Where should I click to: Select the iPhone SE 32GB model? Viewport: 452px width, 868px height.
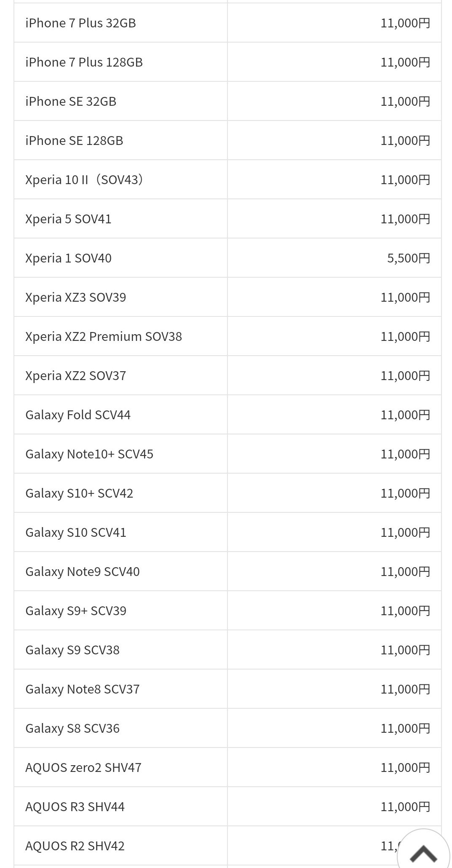click(x=71, y=102)
